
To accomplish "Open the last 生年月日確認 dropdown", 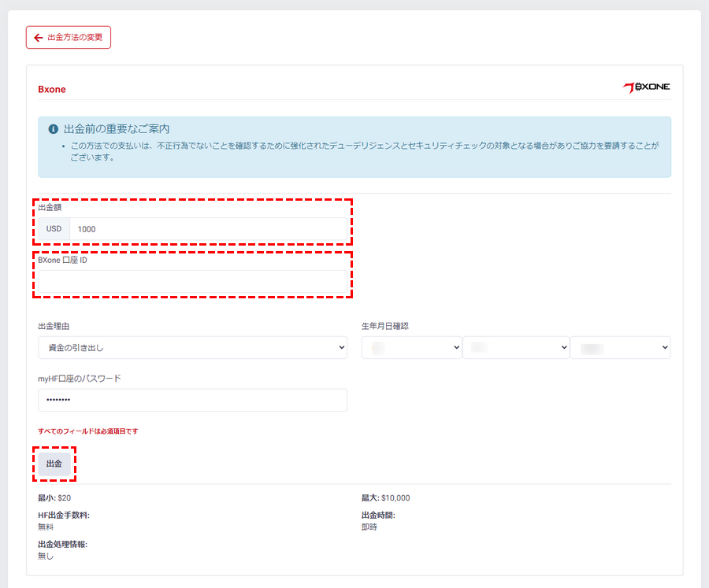I will point(621,348).
